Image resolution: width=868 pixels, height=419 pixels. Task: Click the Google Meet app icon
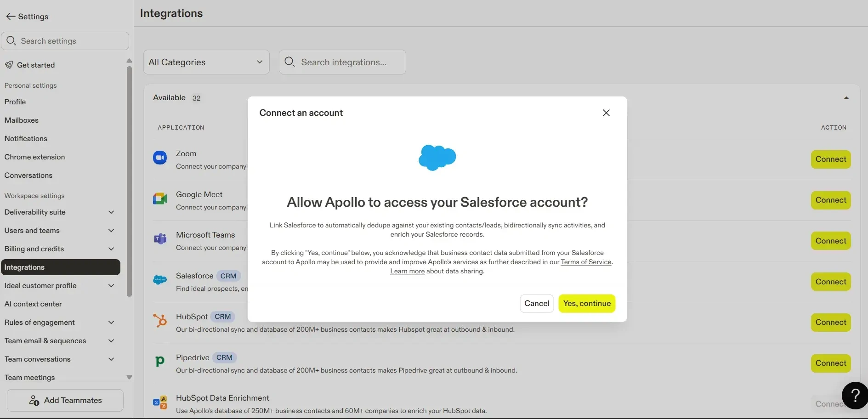click(x=160, y=199)
